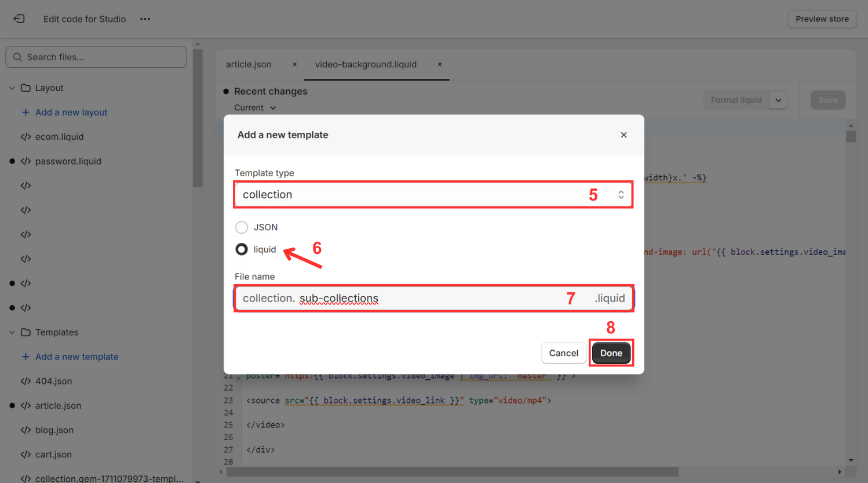868x483 pixels.
Task: Click the closing video tag code line
Action: tap(265, 425)
